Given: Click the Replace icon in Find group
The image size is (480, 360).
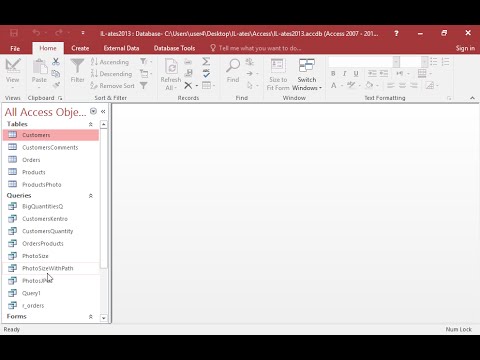Looking at the screenshot, I should click(249, 61).
